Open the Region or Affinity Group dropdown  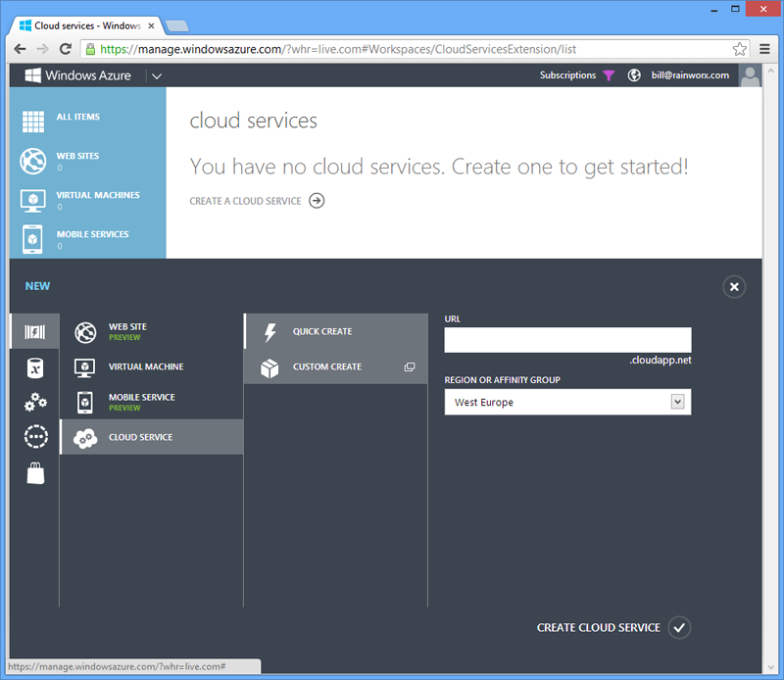coord(567,402)
